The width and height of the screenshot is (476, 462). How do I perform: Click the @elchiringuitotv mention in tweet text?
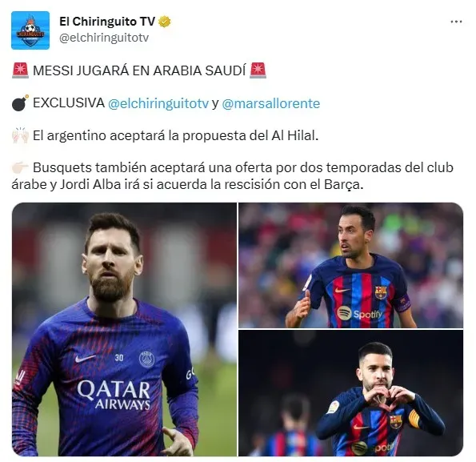(x=158, y=103)
